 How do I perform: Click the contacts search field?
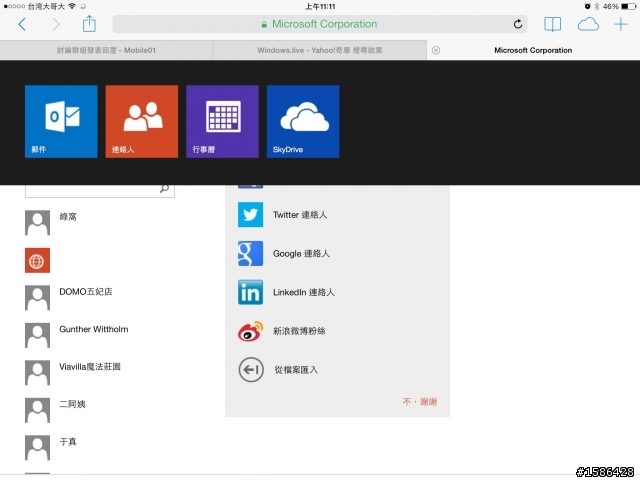point(100,191)
